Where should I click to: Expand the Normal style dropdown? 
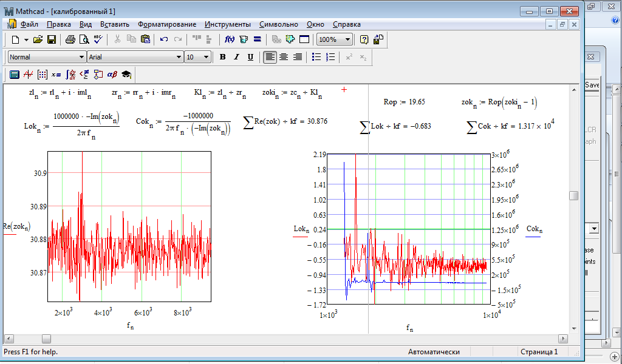pyautogui.click(x=82, y=57)
